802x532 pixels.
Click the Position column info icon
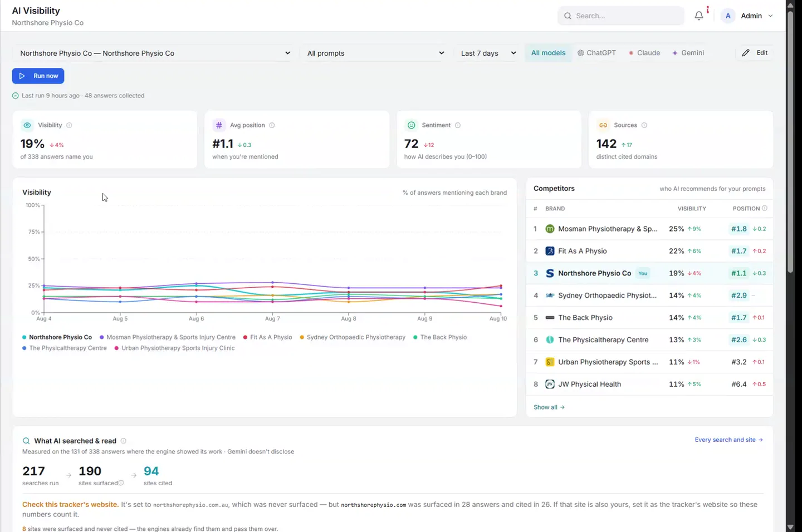tap(765, 208)
